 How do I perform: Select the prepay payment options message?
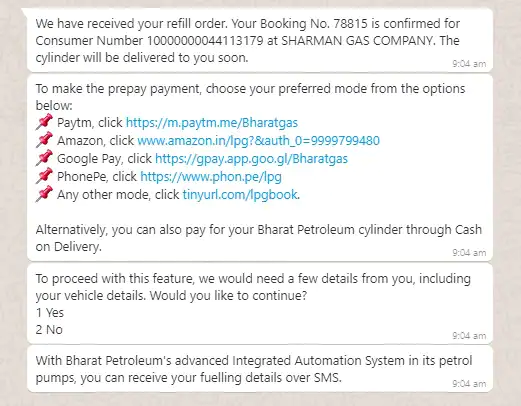pyautogui.click(x=260, y=168)
